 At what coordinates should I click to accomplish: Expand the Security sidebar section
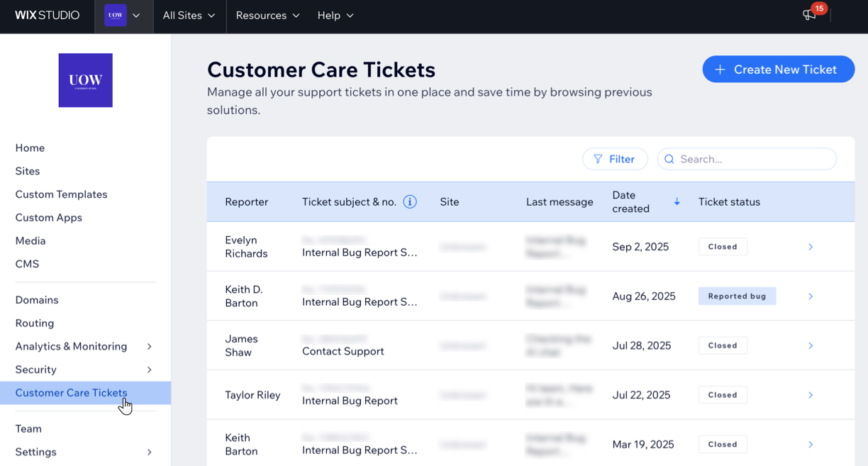(x=149, y=370)
